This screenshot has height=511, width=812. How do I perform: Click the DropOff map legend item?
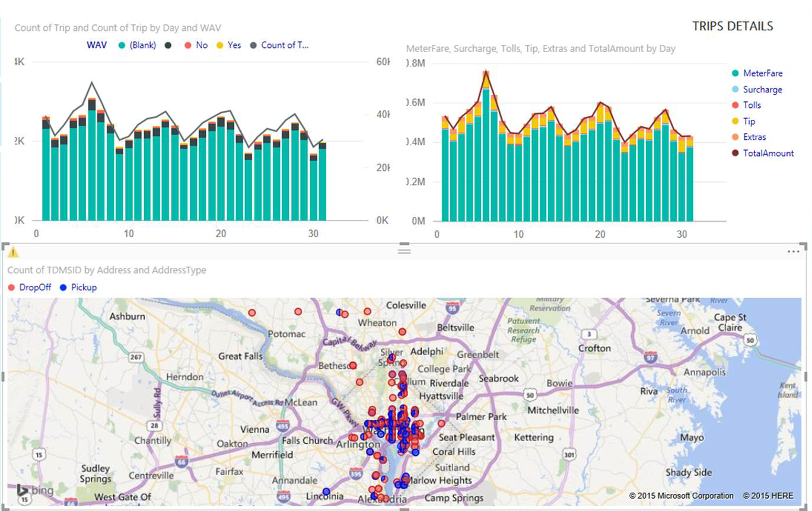click(x=30, y=288)
